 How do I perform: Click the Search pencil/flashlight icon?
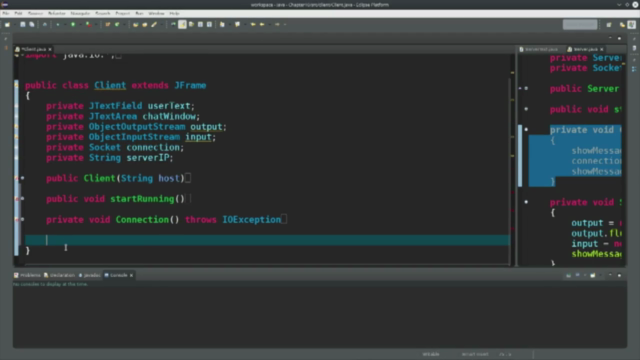coord(154,24)
